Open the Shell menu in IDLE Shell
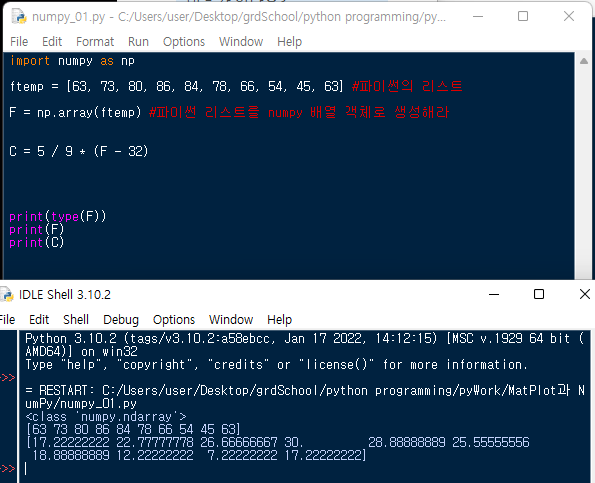 coord(76,319)
